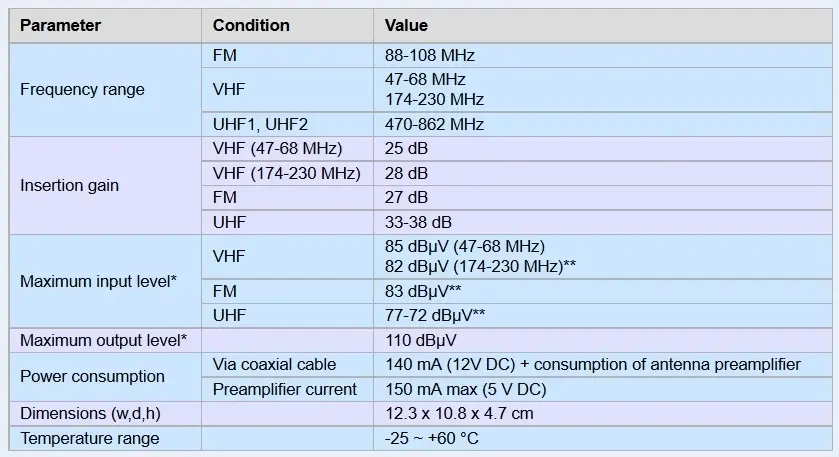Screen dimensions: 839x457
Task: Click the Insertion gain parameter cell
Action: 105,185
